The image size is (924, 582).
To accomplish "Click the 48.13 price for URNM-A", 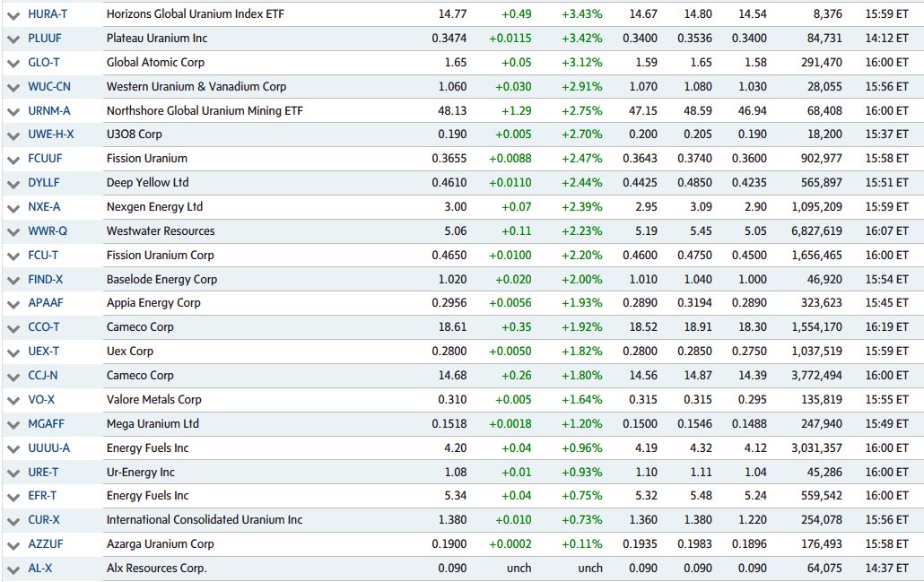I will (452, 110).
